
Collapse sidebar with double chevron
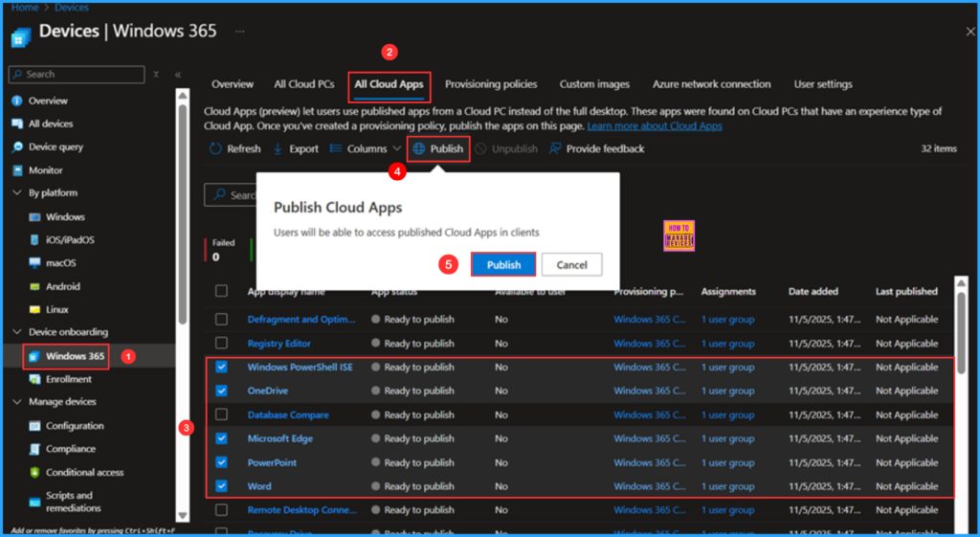point(178,75)
